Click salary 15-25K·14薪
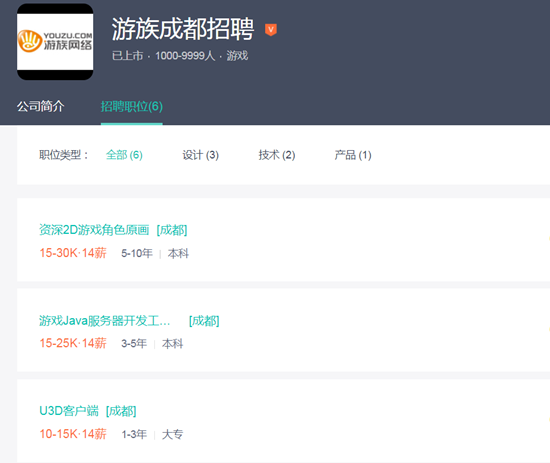 73,343
